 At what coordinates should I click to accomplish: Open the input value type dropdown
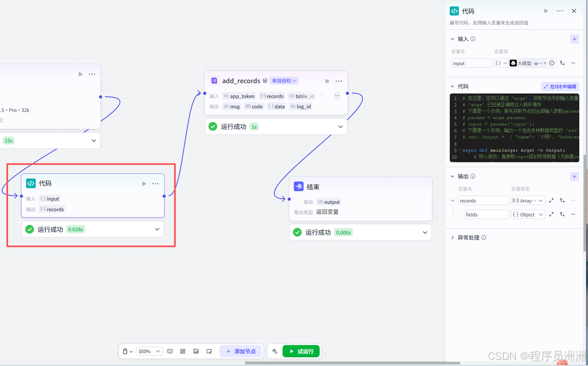point(501,63)
